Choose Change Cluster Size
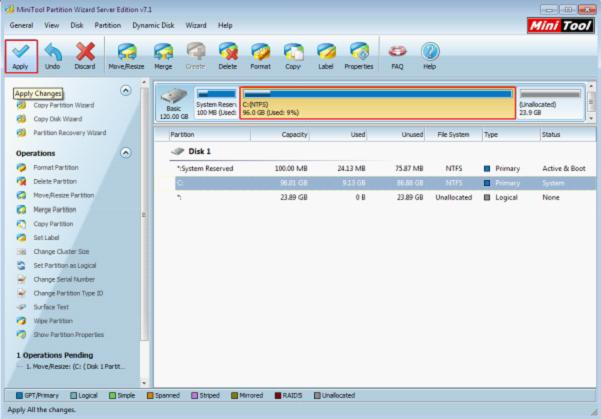601x419 pixels. 53,251
